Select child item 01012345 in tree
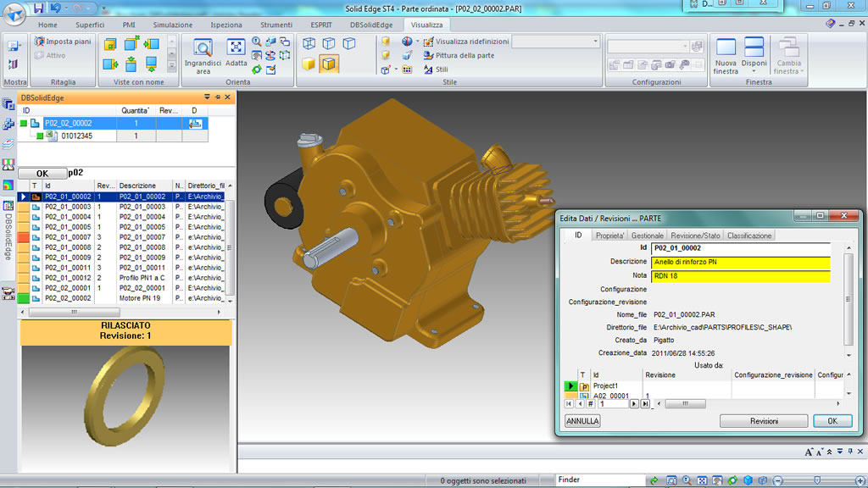868x488 pixels. (x=76, y=136)
